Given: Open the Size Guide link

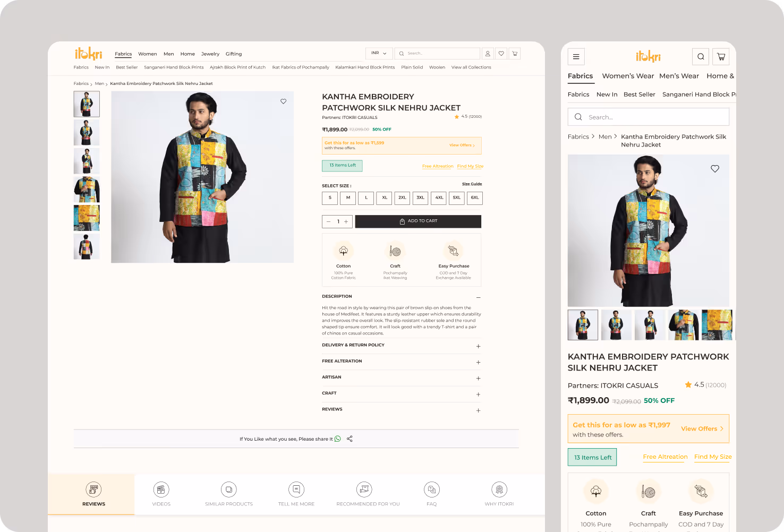Looking at the screenshot, I should 472,184.
